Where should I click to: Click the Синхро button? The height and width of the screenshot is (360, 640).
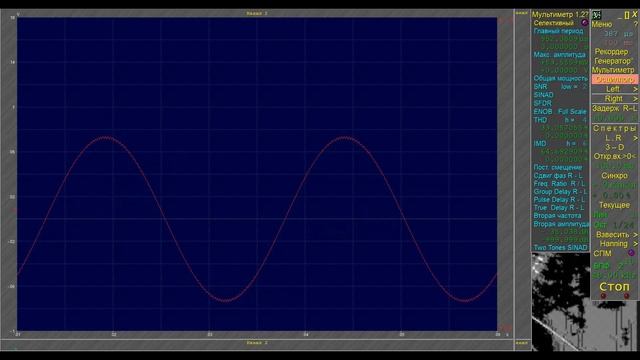(x=614, y=176)
